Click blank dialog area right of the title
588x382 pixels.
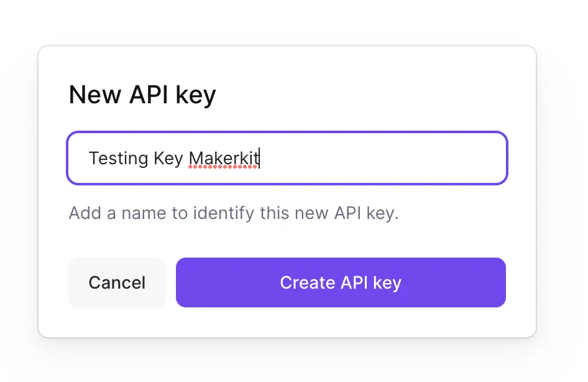373,95
